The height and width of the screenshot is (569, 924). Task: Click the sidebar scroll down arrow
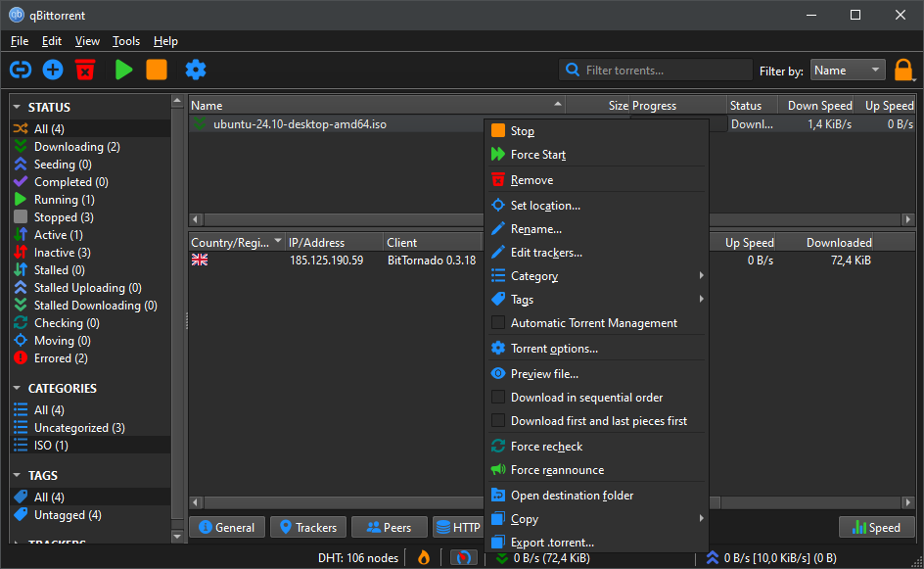[177, 536]
